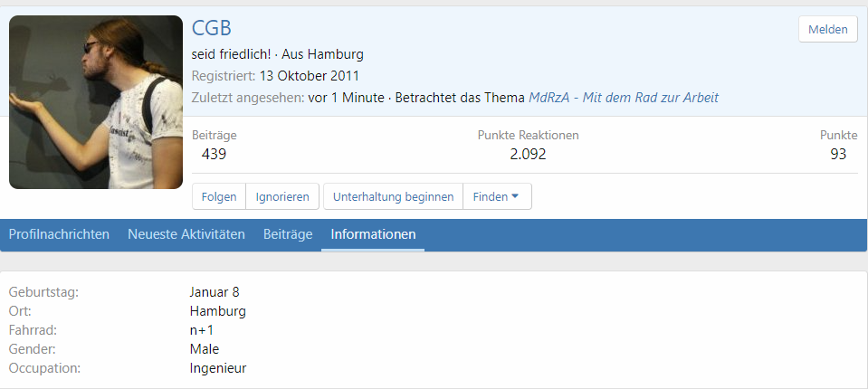Click Hamburg in the Ort field
This screenshot has width=868, height=389.
point(217,311)
